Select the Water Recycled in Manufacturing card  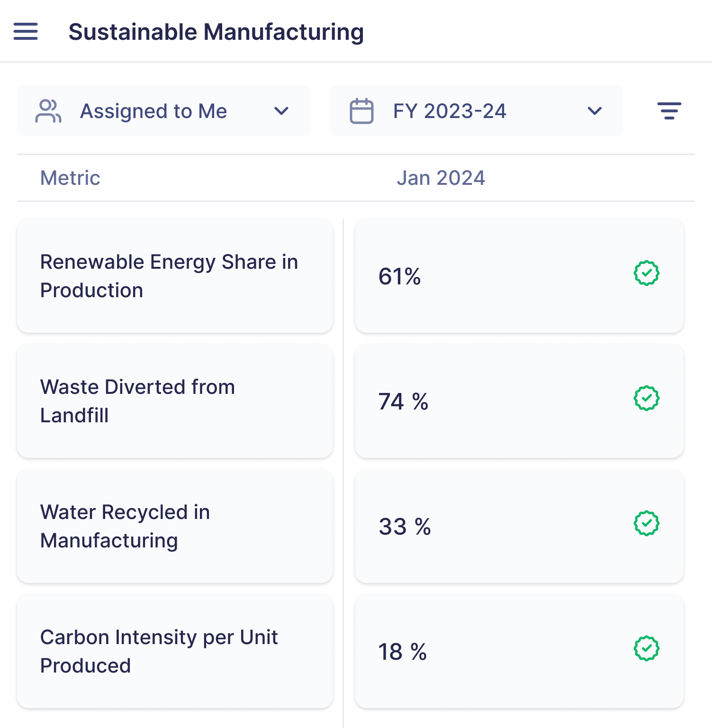(x=174, y=526)
